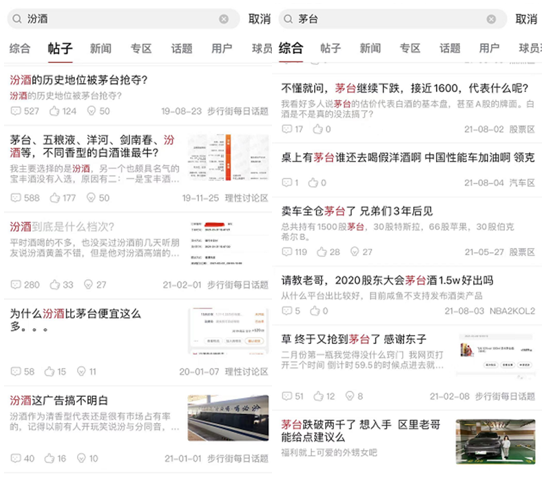
Task: Clear the 汾酒 search field
Action: 224,19
